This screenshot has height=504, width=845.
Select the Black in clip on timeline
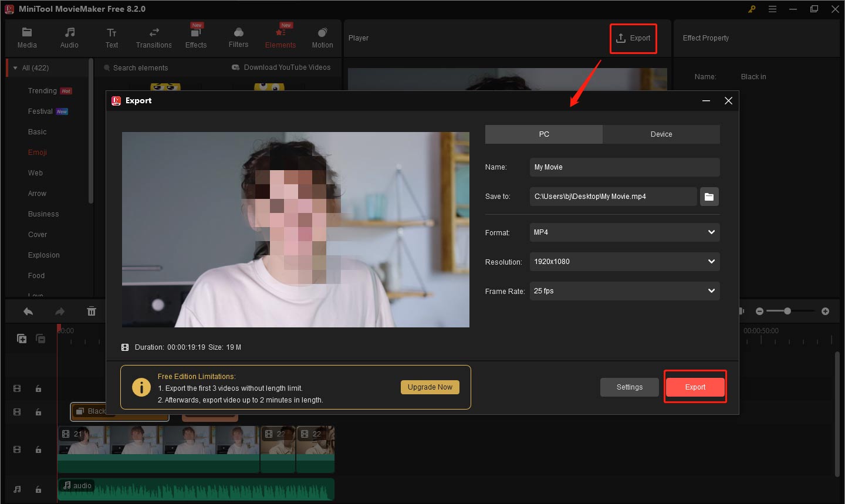tap(120, 411)
